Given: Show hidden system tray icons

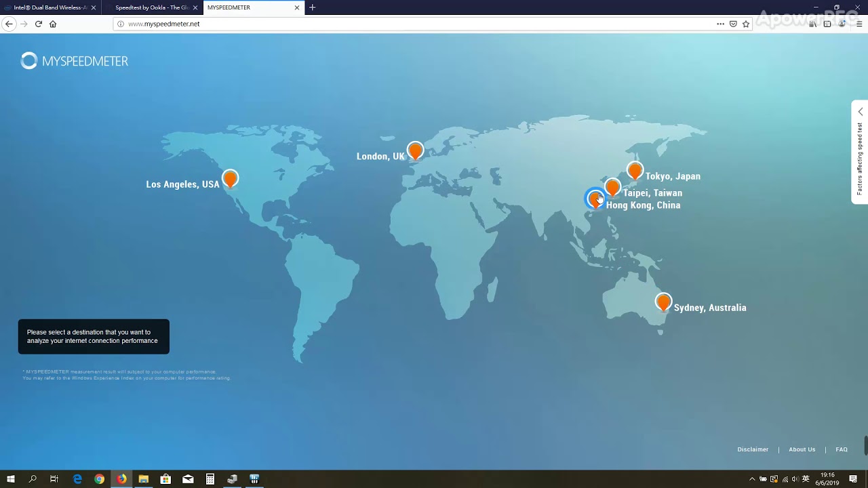Looking at the screenshot, I should click(x=752, y=479).
